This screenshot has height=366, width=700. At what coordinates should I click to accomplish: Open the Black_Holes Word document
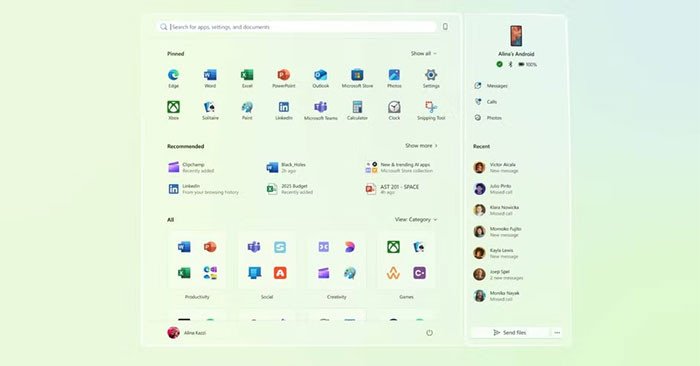(287, 167)
